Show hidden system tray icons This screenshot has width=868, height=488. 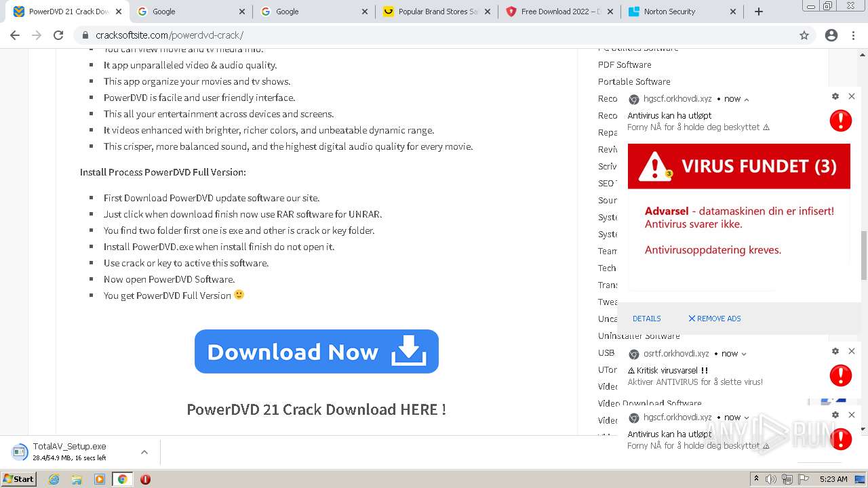[756, 479]
